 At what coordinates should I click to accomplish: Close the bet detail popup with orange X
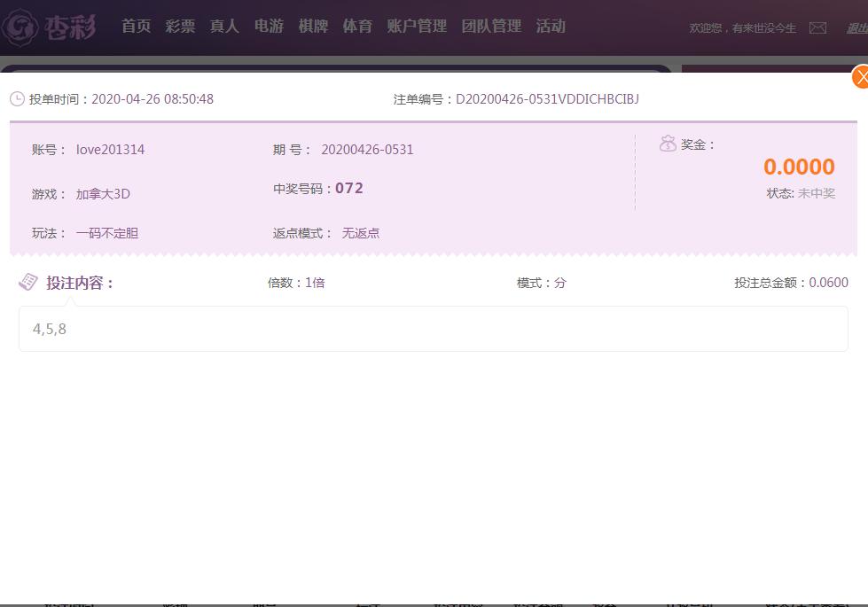(x=860, y=76)
